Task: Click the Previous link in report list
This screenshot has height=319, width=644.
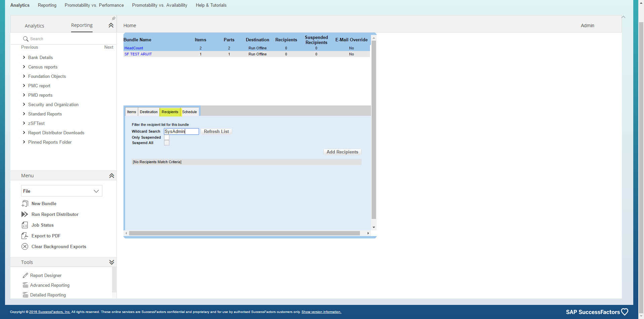Action: (x=30, y=47)
